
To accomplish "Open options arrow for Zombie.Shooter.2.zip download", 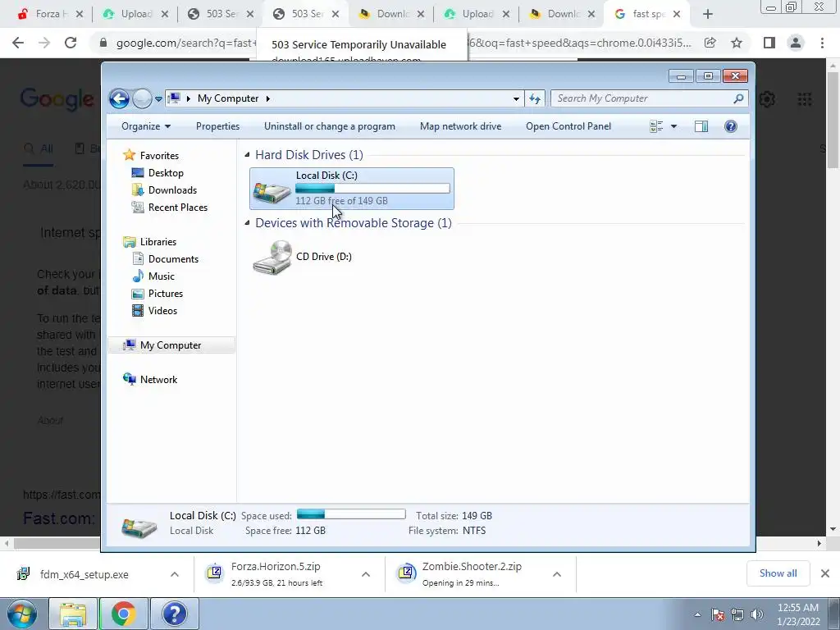I will click(x=557, y=574).
